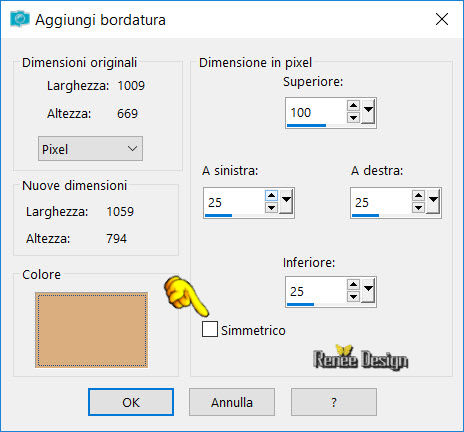The height and width of the screenshot is (432, 464).
Task: Open A destra slider dropdown arrow
Action: [433, 202]
